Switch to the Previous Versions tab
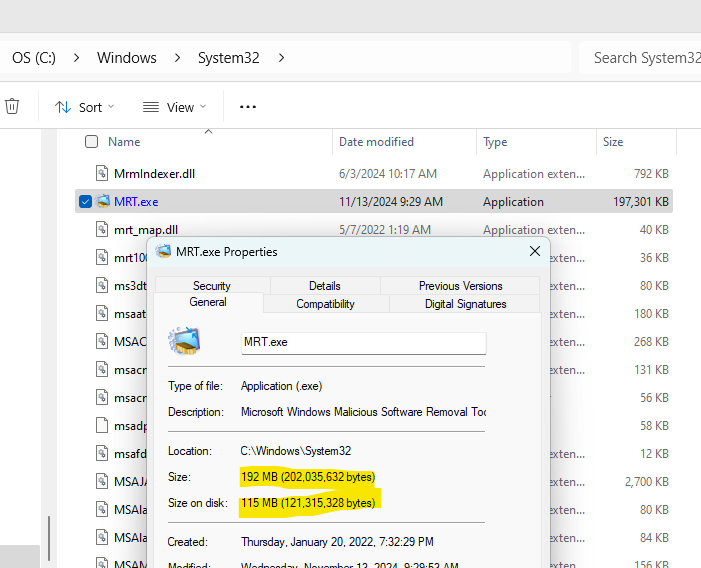This screenshot has height=568, width=701. coord(460,286)
